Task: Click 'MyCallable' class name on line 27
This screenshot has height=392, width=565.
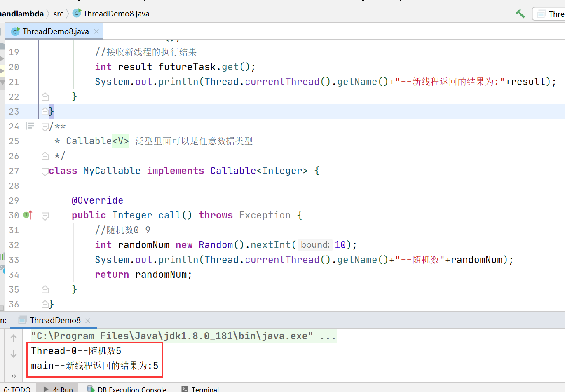Action: point(112,171)
